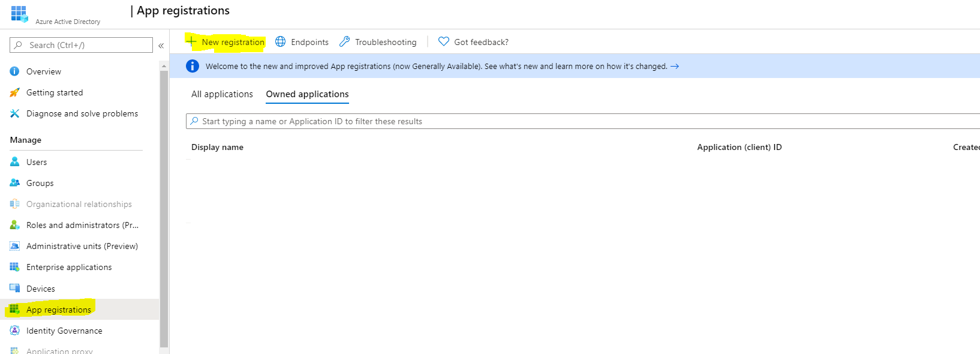Click the Users person icon
This screenshot has width=980, height=354.
point(14,162)
